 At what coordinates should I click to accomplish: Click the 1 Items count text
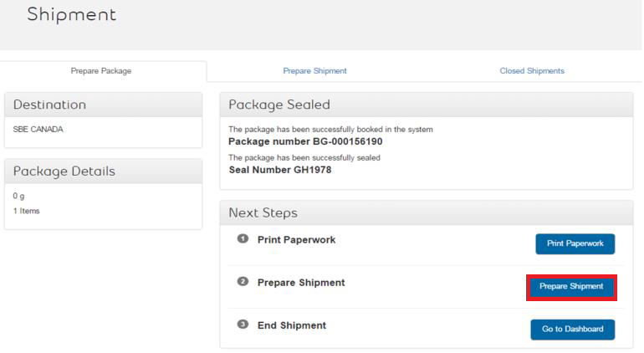pos(27,211)
